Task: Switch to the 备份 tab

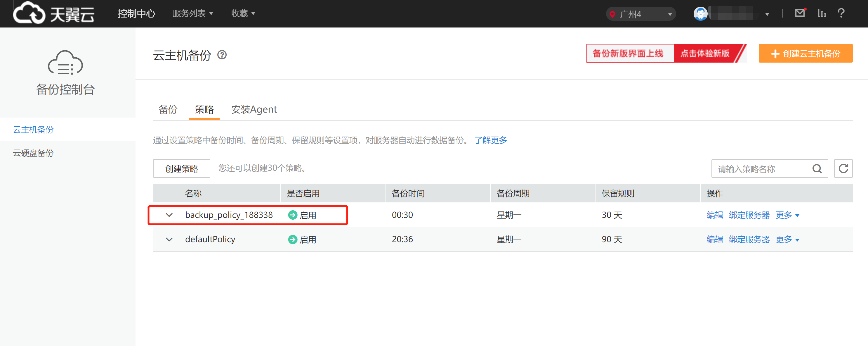Action: [x=168, y=109]
